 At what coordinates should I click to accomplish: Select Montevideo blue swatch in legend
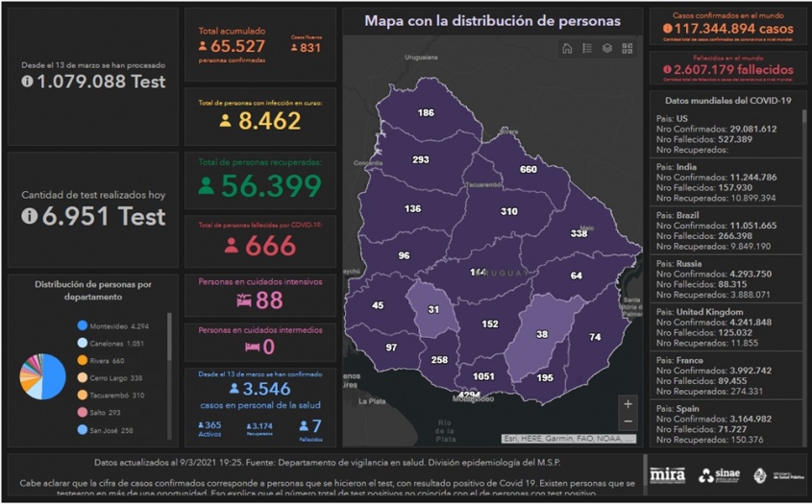click(x=83, y=325)
